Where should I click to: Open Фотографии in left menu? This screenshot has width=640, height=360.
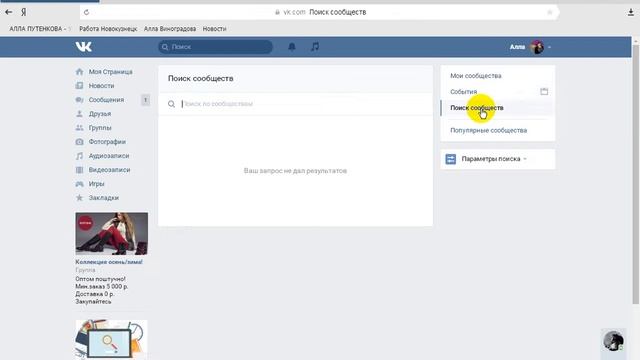click(107, 142)
